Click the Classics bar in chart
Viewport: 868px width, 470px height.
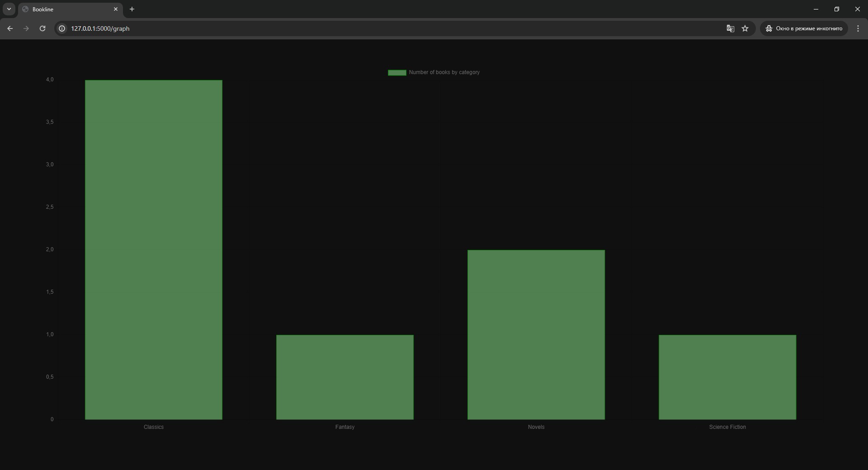(x=154, y=249)
